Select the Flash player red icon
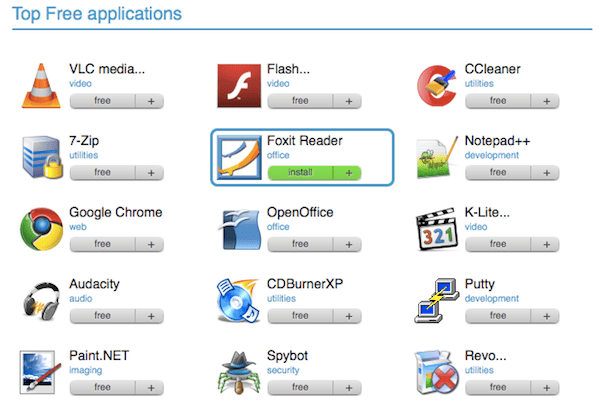The height and width of the screenshot is (412, 600). (238, 85)
